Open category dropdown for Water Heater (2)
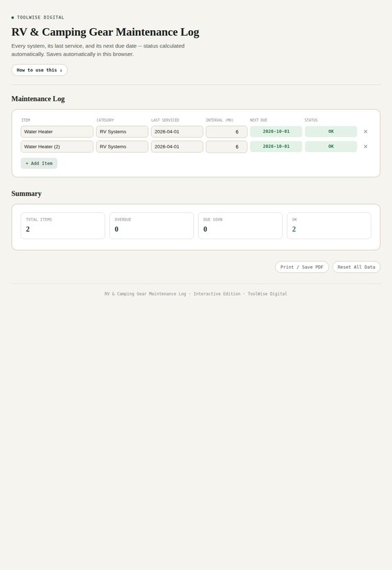This screenshot has width=392, height=570. click(x=122, y=146)
